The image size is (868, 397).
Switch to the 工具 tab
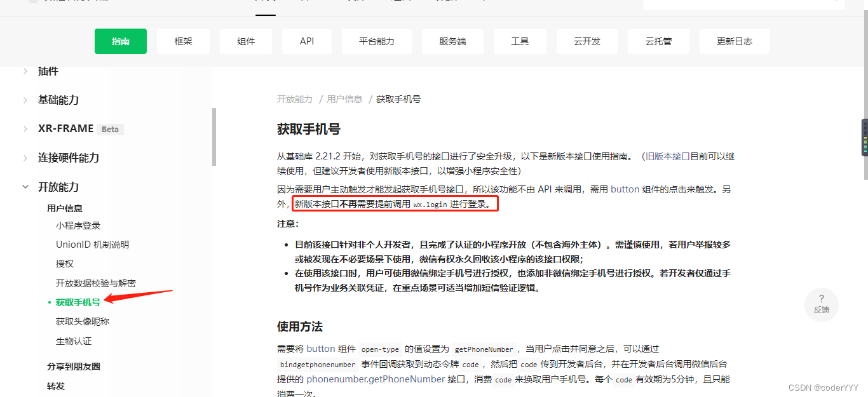520,41
